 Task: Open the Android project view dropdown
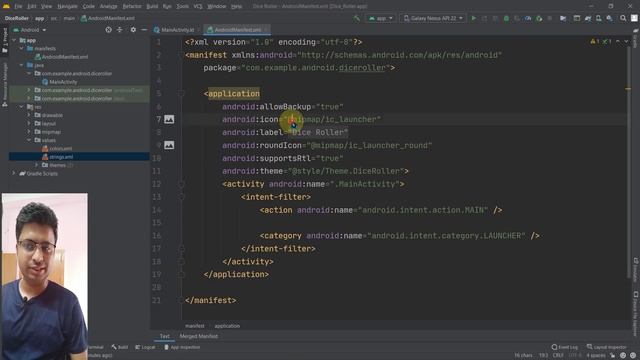(30, 30)
